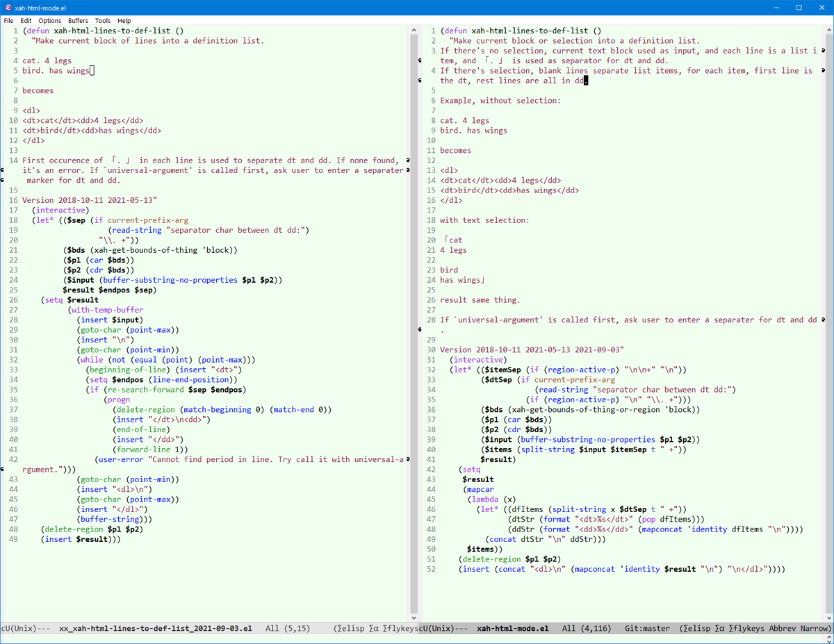Image resolution: width=834 pixels, height=644 pixels.
Task: Click the xah-html-mode.el buffer name in the right mode line
Action: [x=513, y=629]
